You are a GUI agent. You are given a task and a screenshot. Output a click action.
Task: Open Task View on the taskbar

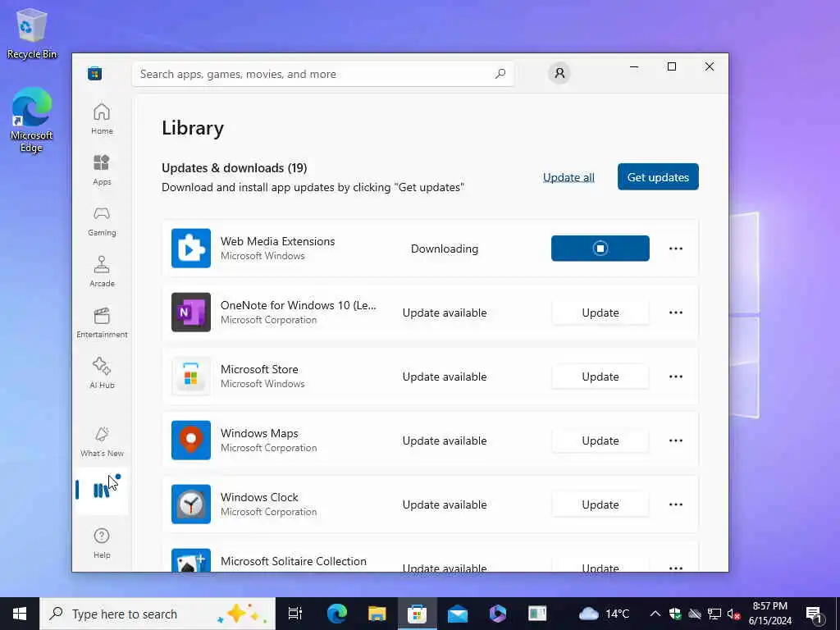[x=294, y=614]
